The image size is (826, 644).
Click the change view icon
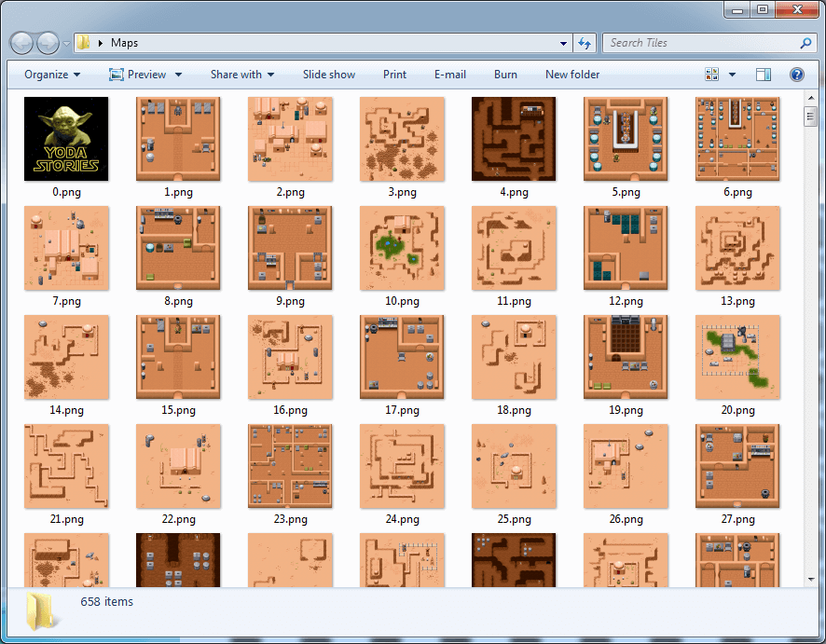pos(713,75)
